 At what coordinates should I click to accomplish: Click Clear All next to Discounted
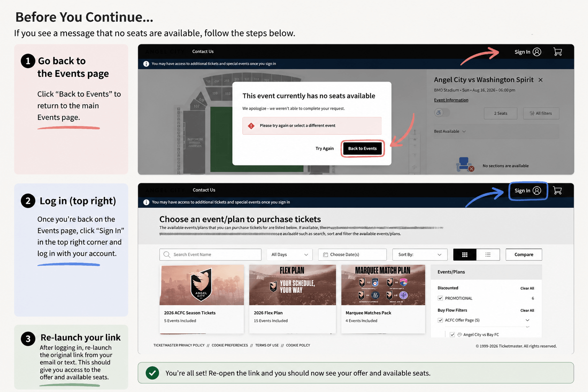tap(527, 288)
